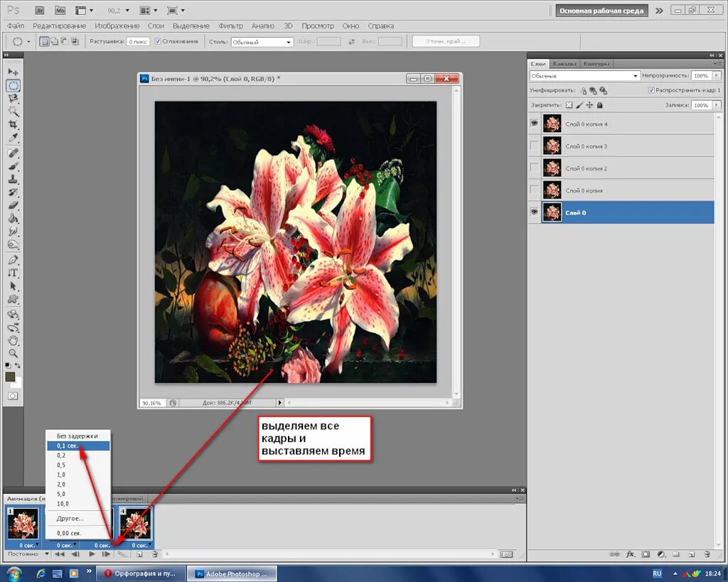Open the Стиль dropdown set to Обычный
The width and height of the screenshot is (728, 582).
click(x=262, y=42)
